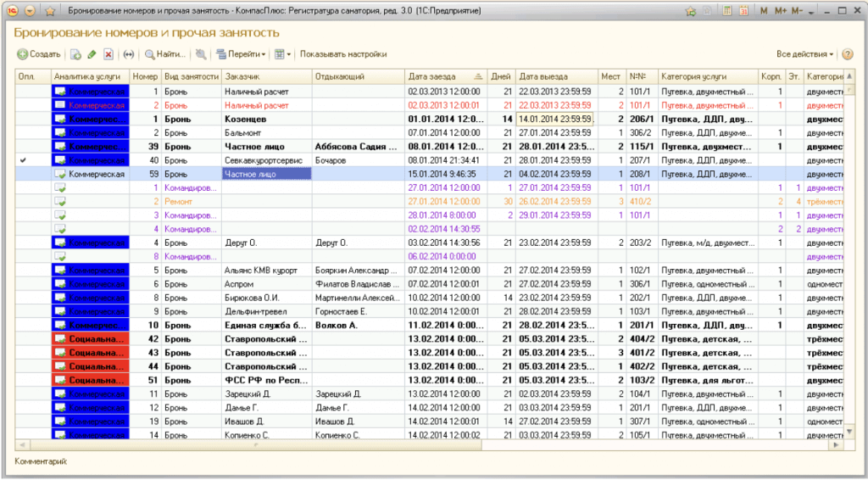The width and height of the screenshot is (868, 480).
Task: Click the red X delete-mark icon
Action: [x=108, y=54]
